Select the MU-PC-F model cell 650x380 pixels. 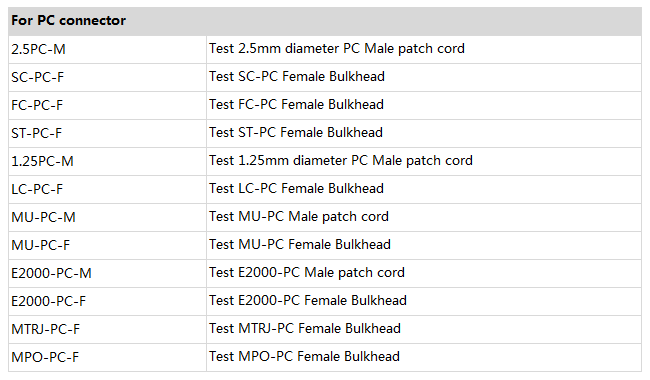(107, 245)
